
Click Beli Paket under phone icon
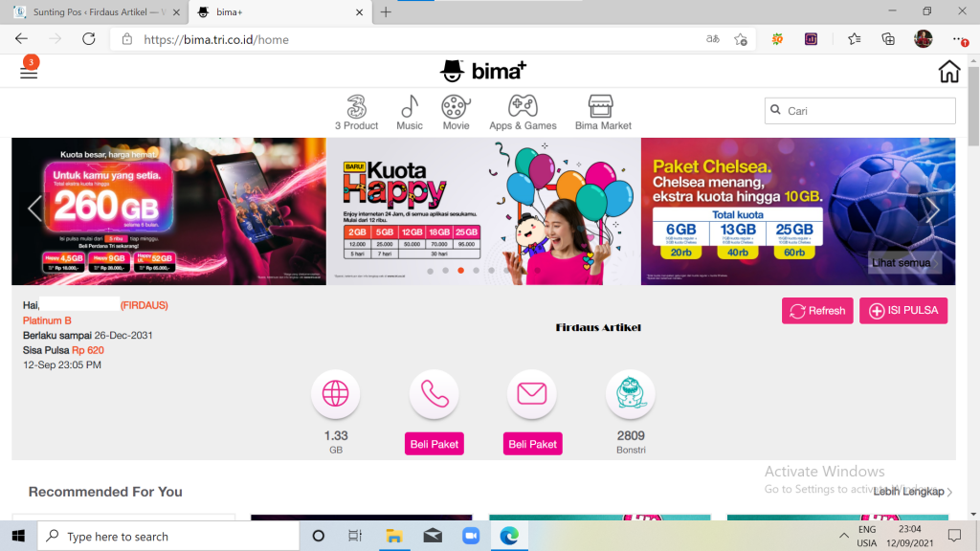pos(434,444)
